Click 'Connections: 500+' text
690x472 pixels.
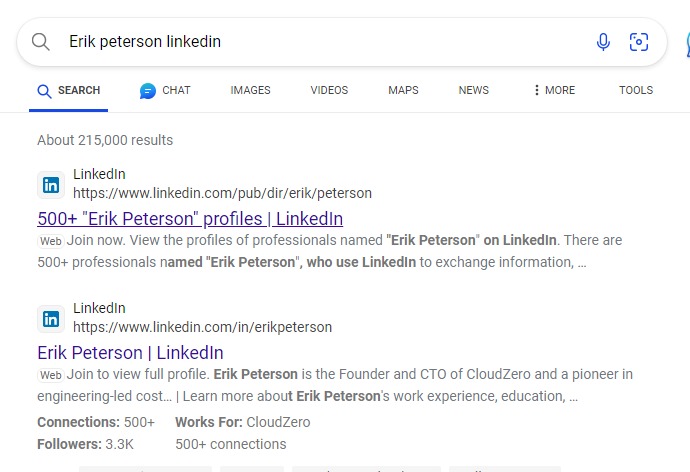(96, 422)
